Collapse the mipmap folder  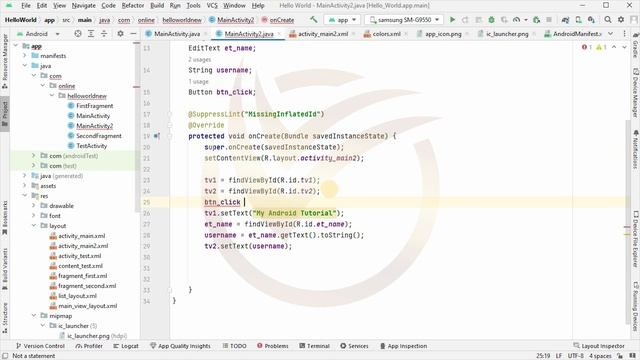[33, 316]
